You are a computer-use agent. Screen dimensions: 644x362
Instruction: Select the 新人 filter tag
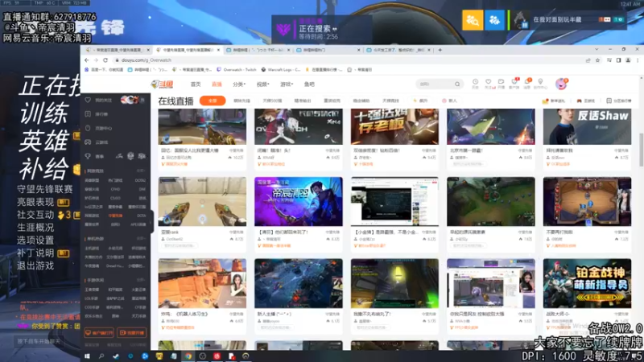pos(449,101)
